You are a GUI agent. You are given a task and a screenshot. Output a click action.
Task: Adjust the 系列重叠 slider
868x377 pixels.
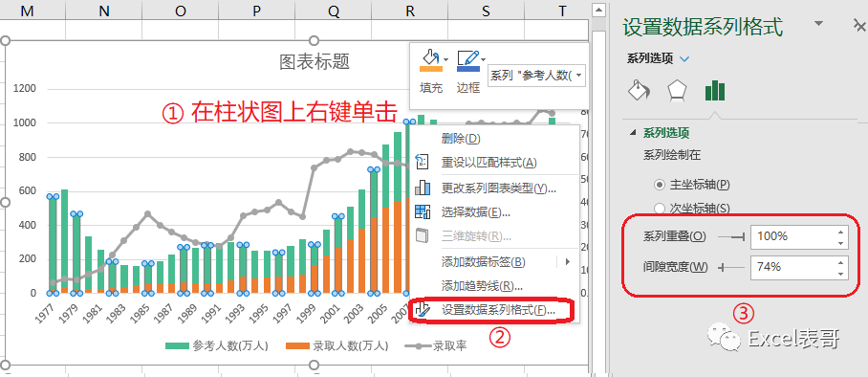(x=730, y=236)
